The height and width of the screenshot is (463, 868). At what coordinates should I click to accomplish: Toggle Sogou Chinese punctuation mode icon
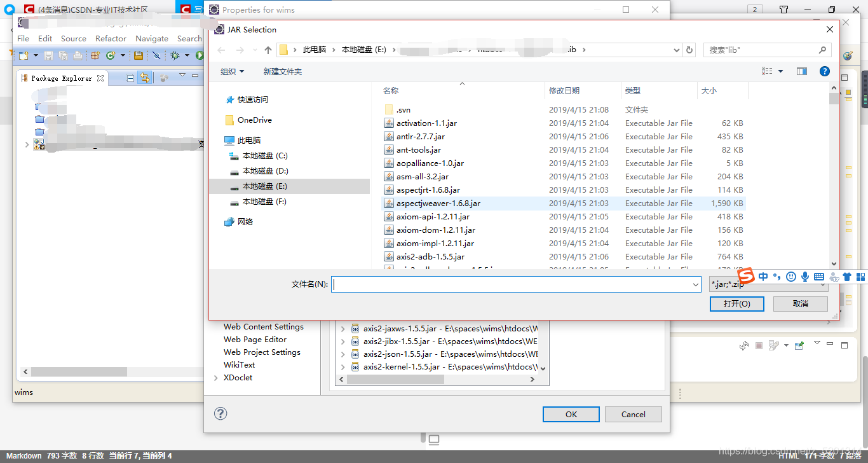point(776,277)
